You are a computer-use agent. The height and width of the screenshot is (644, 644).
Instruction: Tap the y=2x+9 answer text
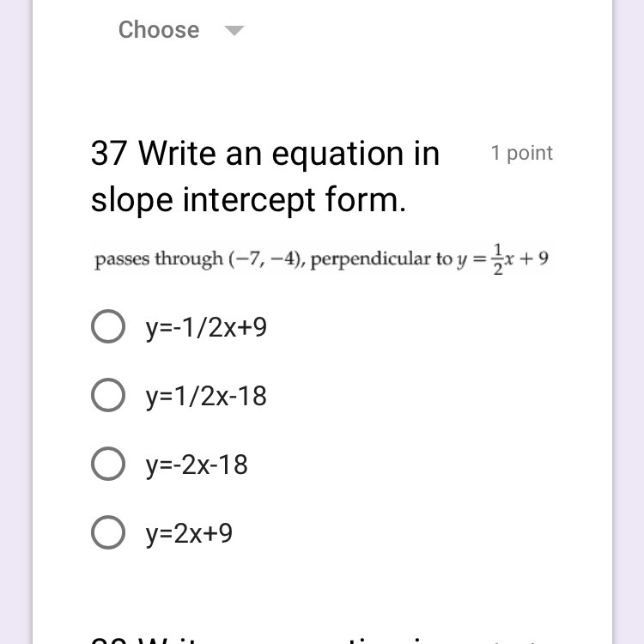pyautogui.click(x=189, y=533)
